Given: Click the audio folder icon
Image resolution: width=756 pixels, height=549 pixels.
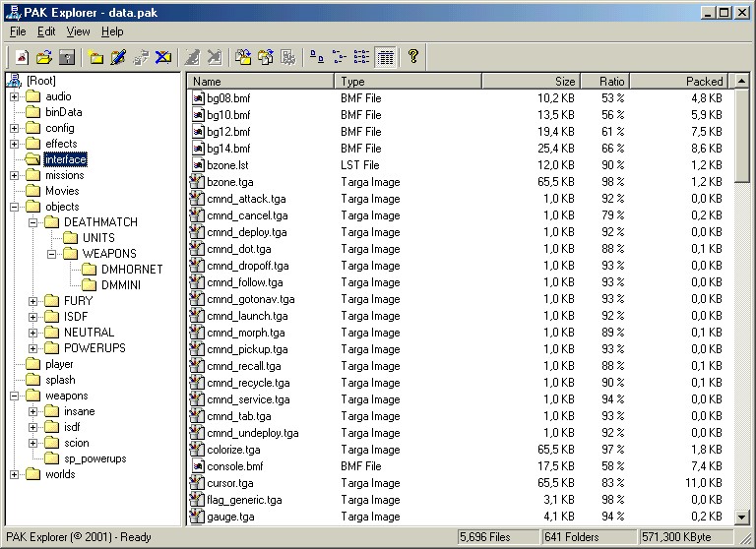Looking at the screenshot, I should point(32,96).
